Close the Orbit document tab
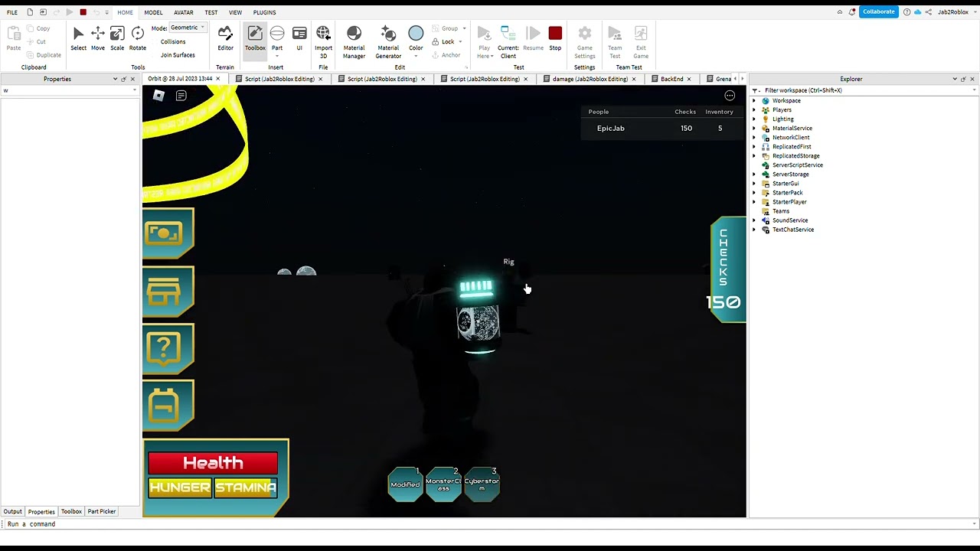 (217, 79)
